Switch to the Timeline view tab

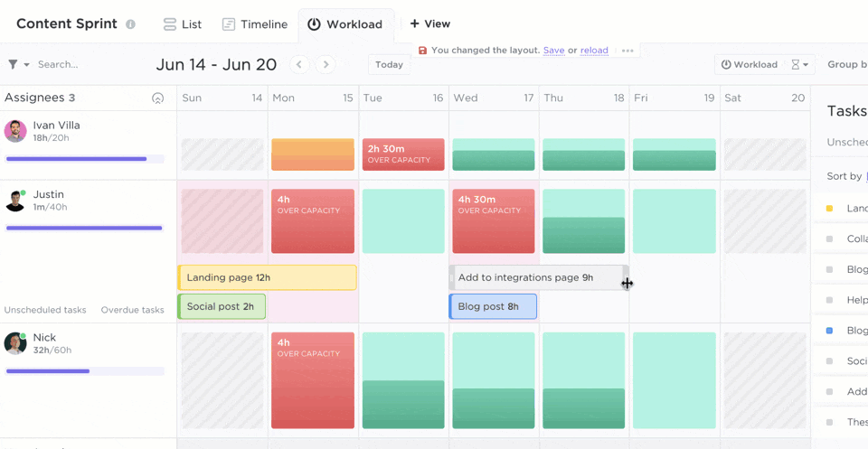pyautogui.click(x=255, y=24)
